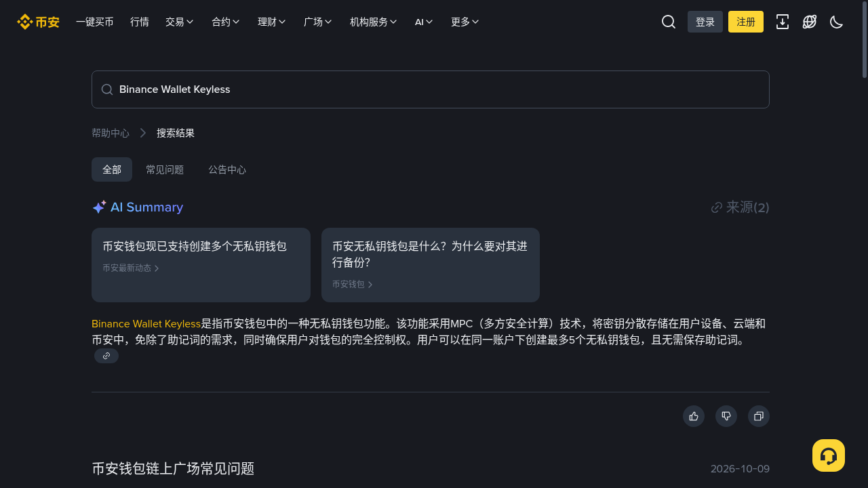Open the header search magnifier icon

(x=669, y=22)
